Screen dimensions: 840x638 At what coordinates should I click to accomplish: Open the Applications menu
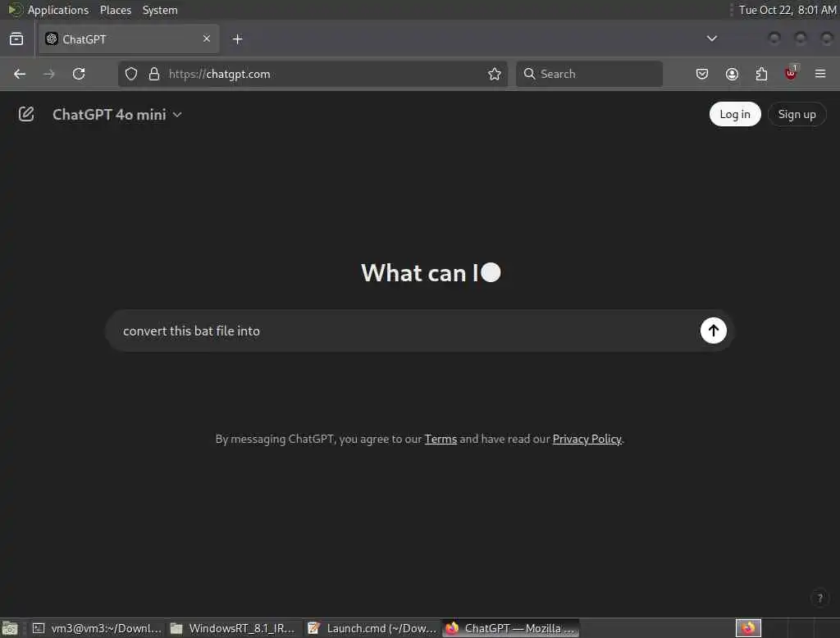(x=58, y=10)
